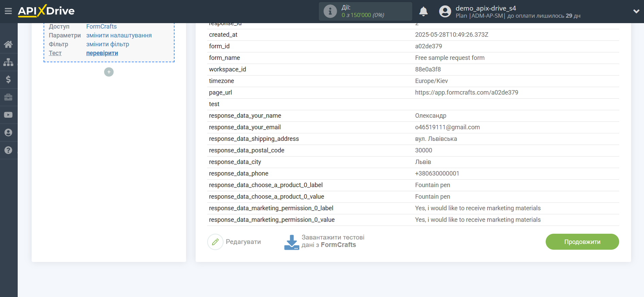The image size is (644, 297).
Task: Select marketing_permission_0_label value text
Action: coord(478,208)
